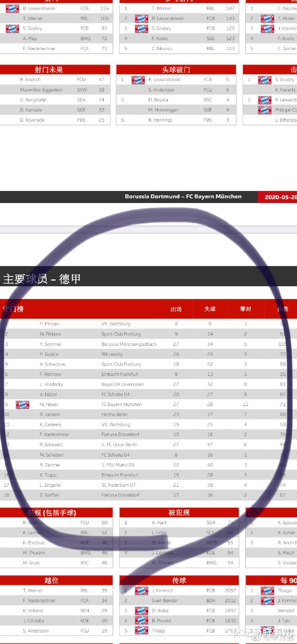Click A. Nübel goalkeeper name
The width and height of the screenshot is (297, 644).
point(48,394)
